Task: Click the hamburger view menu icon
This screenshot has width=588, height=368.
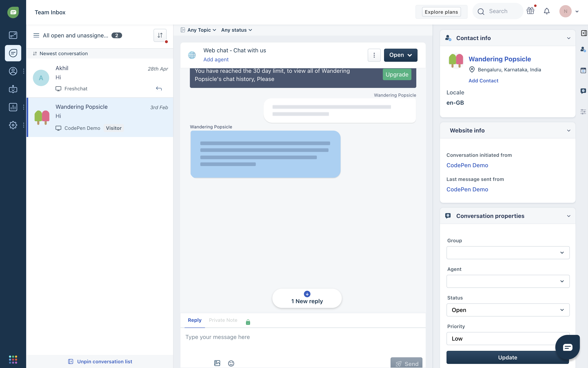Action: click(36, 35)
